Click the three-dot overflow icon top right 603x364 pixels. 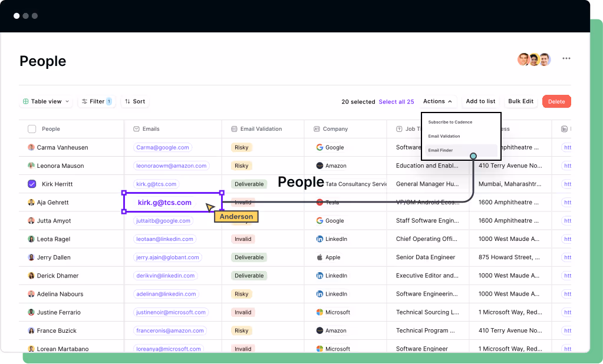566,58
